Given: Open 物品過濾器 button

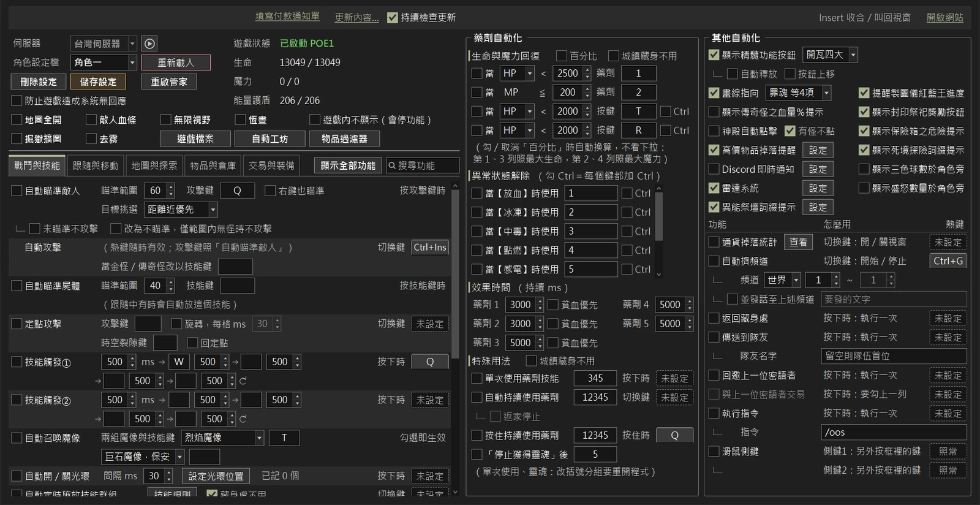Looking at the screenshot, I should 344,139.
